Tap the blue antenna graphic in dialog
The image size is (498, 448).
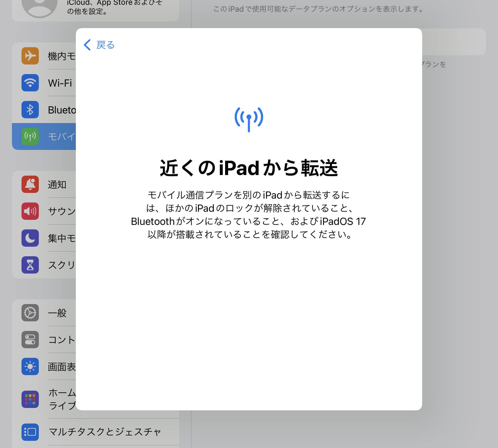[249, 119]
